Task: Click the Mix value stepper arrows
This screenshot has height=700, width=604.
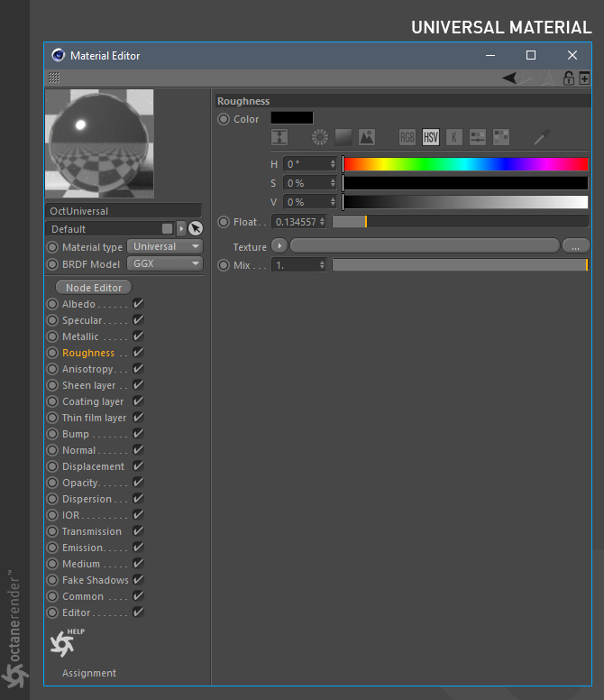Action: point(322,265)
